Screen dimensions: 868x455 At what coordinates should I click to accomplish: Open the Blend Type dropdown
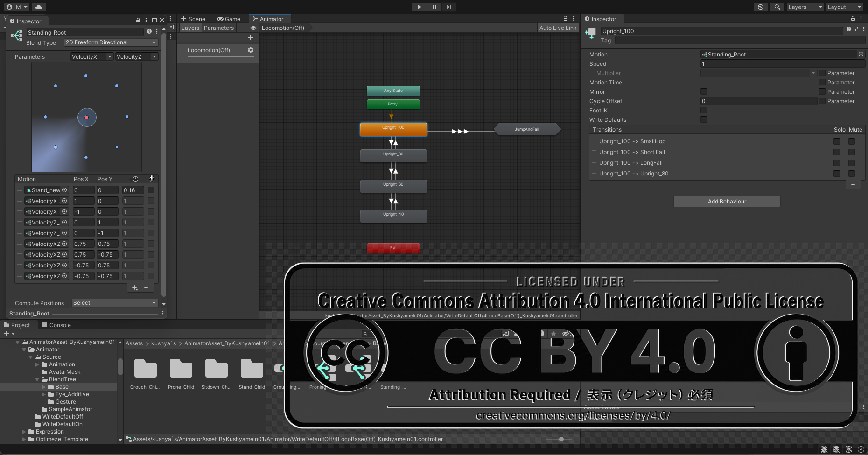click(111, 42)
